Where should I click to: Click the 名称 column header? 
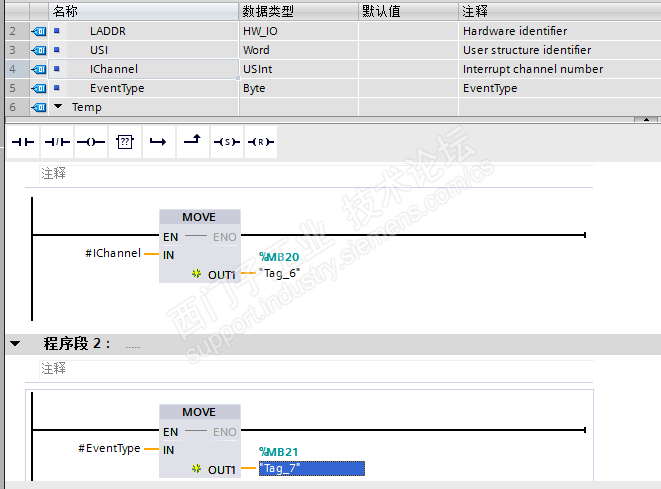pos(143,11)
